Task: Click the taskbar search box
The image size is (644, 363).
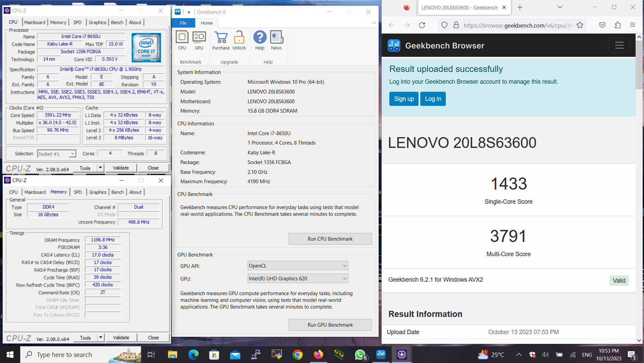Action: point(81,355)
